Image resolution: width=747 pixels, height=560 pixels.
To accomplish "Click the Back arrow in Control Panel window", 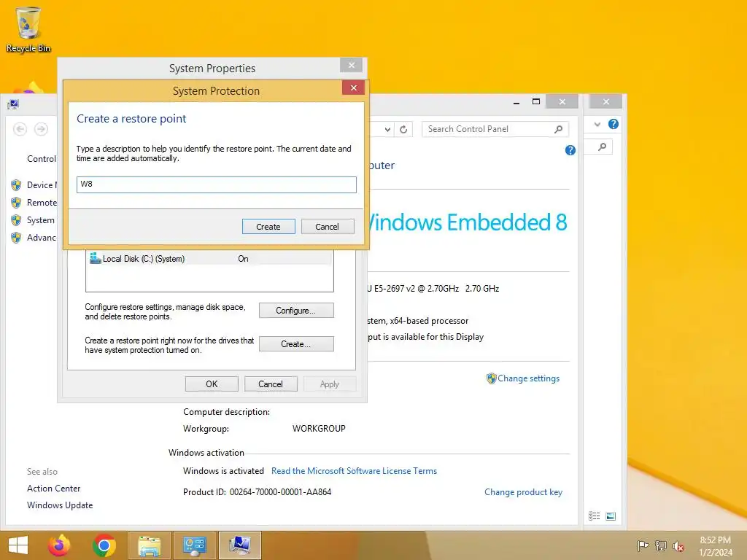I will [20, 129].
